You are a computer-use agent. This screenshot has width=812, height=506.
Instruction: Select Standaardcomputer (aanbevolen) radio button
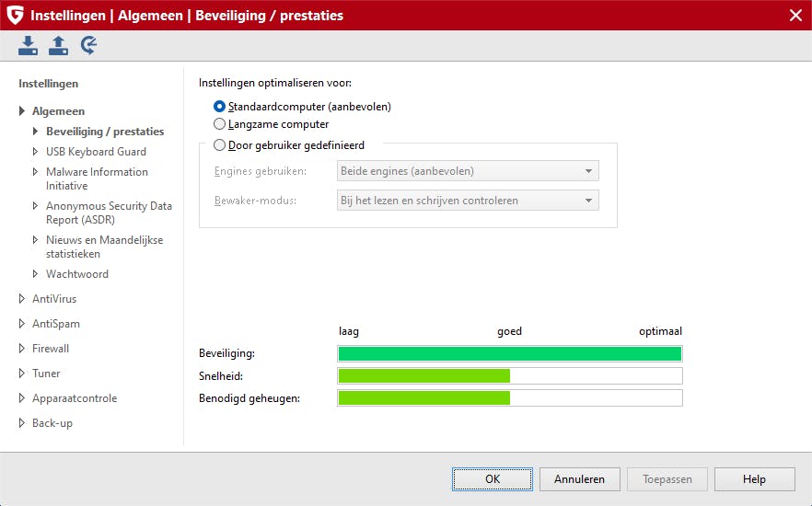tap(219, 107)
